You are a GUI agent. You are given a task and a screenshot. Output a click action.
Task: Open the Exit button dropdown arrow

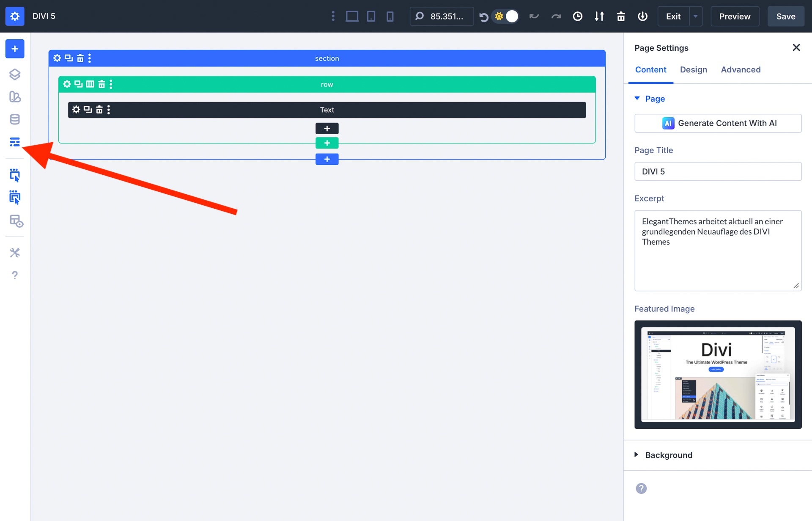(696, 16)
